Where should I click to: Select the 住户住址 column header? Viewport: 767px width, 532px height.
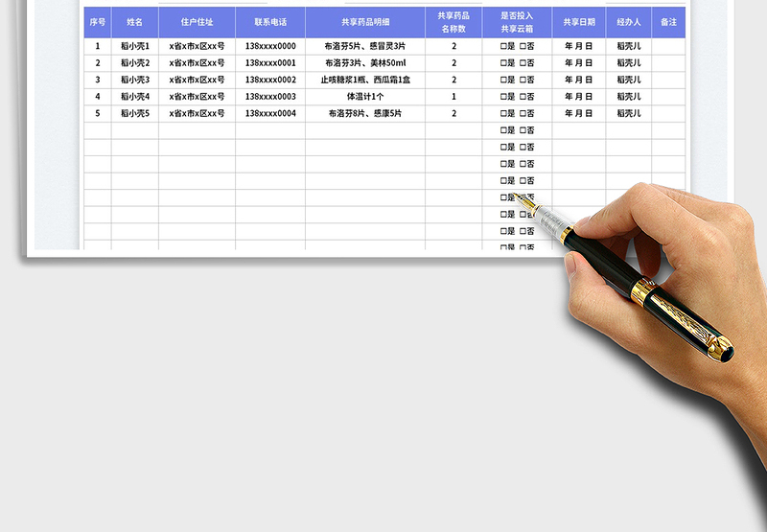pos(197,22)
